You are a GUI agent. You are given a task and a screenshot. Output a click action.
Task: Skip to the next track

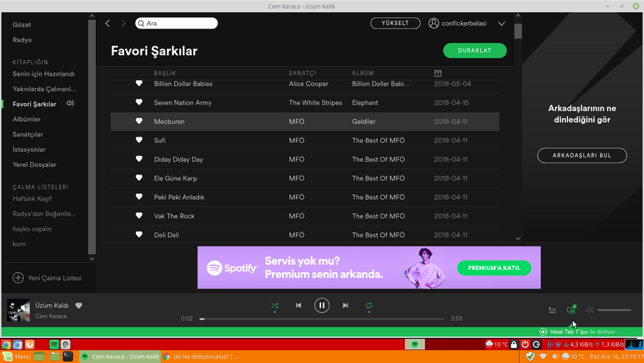[x=346, y=306]
